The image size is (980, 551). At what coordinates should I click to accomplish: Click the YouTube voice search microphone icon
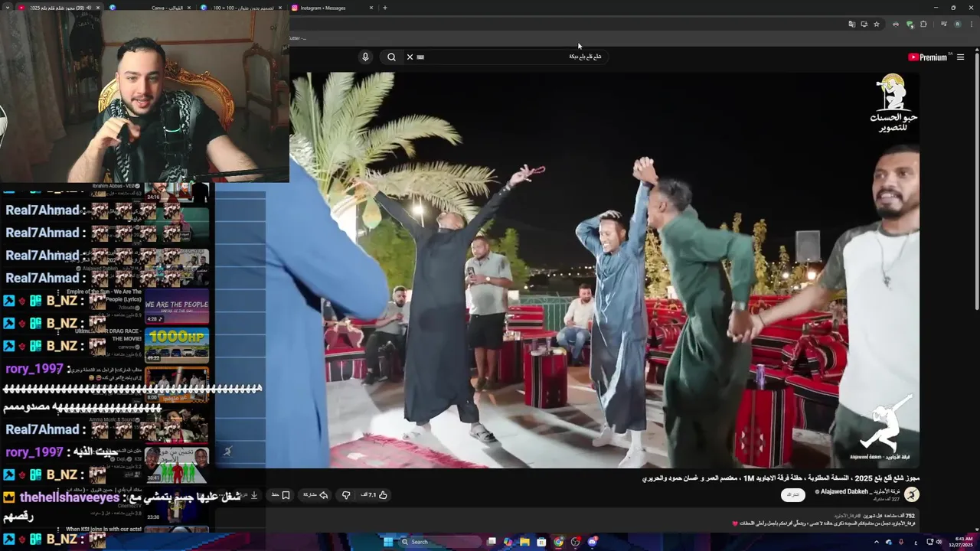click(365, 57)
